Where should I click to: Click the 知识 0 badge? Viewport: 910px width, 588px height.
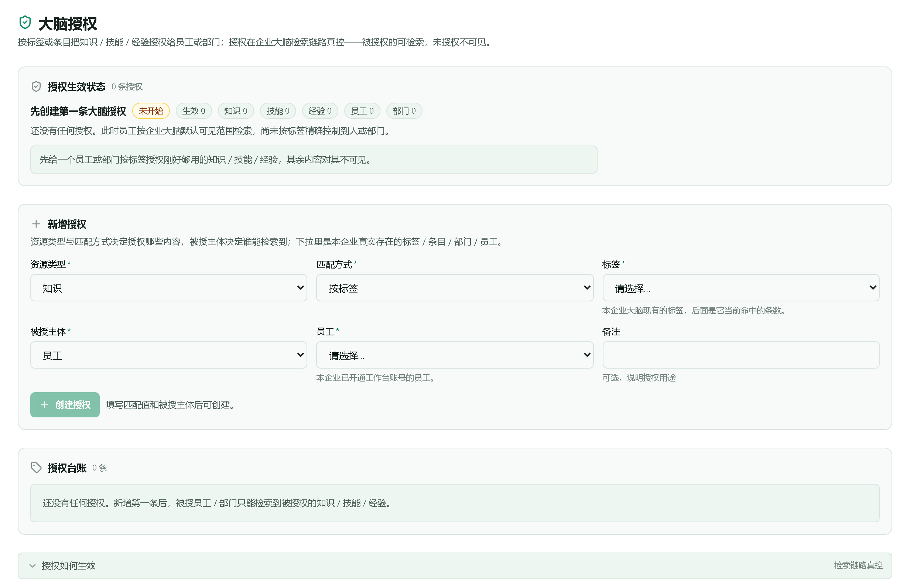click(236, 111)
